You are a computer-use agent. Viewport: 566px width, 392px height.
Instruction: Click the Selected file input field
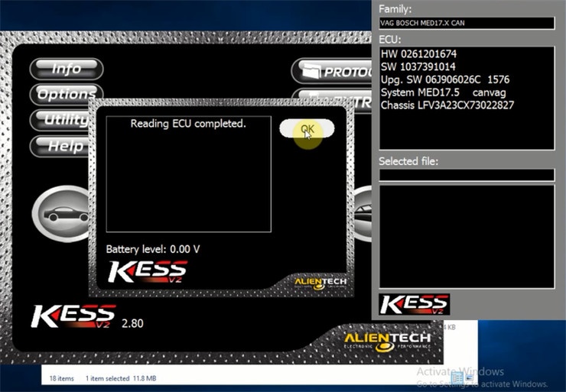click(x=467, y=175)
